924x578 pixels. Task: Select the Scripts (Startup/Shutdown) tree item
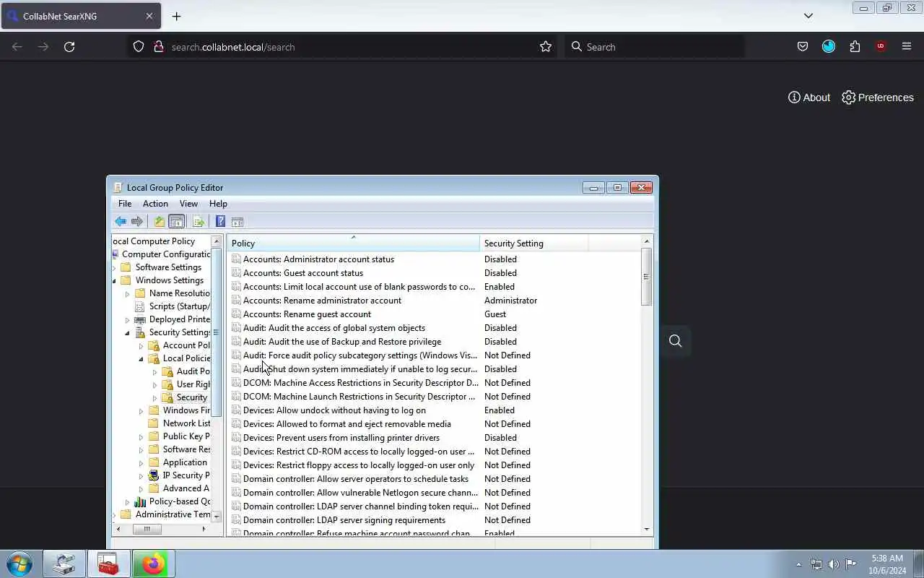pyautogui.click(x=173, y=306)
